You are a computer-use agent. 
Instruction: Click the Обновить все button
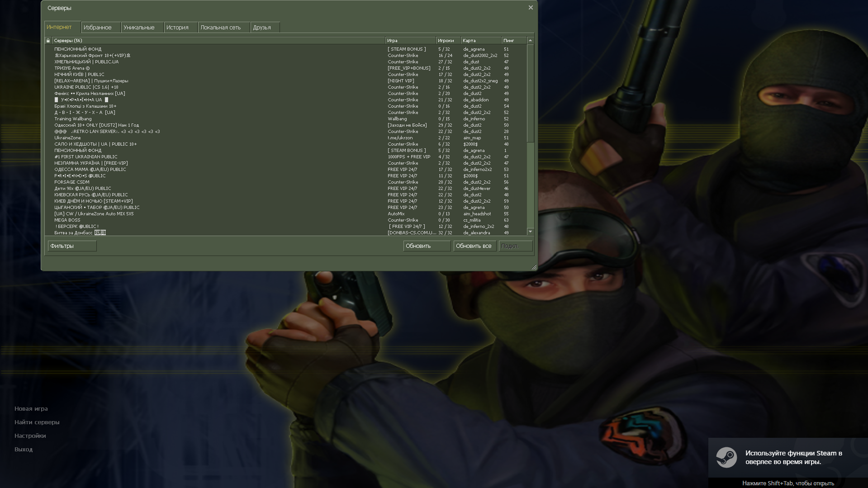tap(474, 246)
